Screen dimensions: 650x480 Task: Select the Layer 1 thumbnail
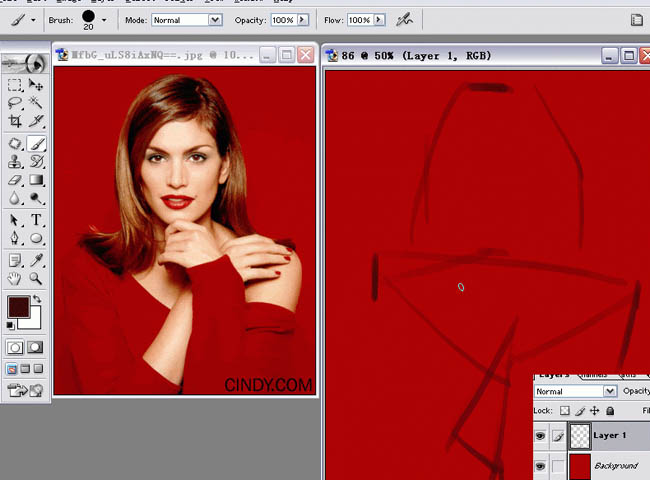pos(580,436)
